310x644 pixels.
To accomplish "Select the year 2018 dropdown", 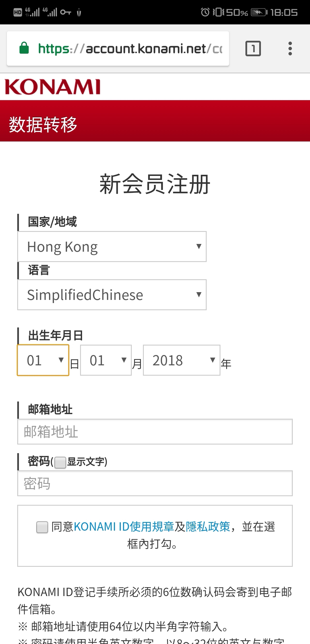I will pyautogui.click(x=181, y=360).
